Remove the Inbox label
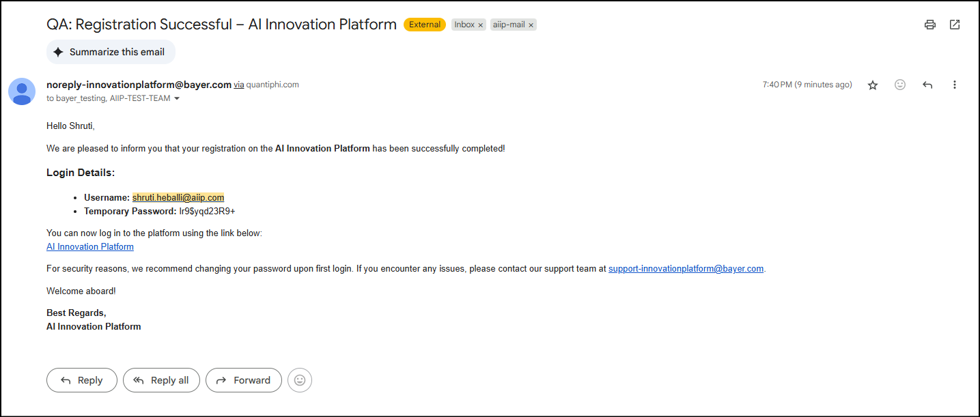The width and height of the screenshot is (980, 417). pos(481,25)
